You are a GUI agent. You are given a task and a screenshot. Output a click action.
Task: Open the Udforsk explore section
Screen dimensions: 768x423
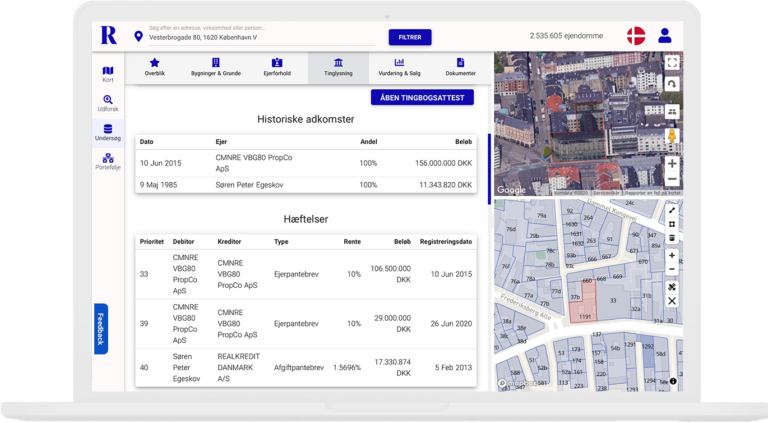point(108,102)
